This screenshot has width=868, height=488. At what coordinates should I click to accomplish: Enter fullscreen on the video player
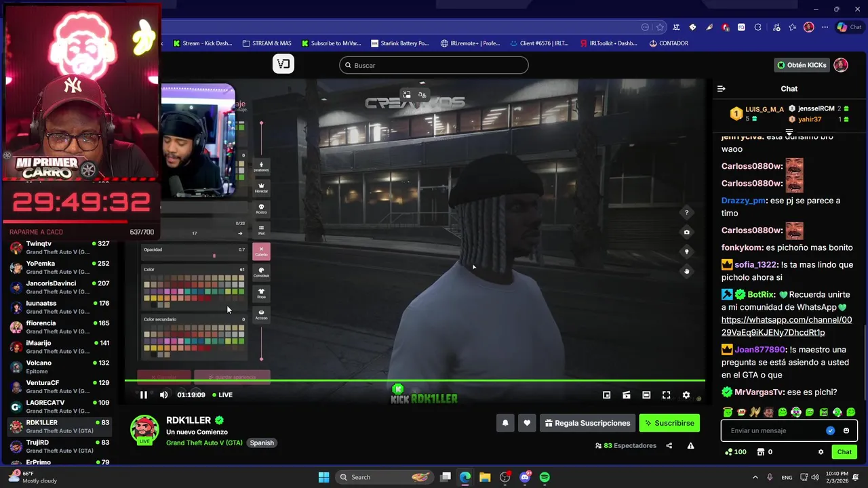667,395
